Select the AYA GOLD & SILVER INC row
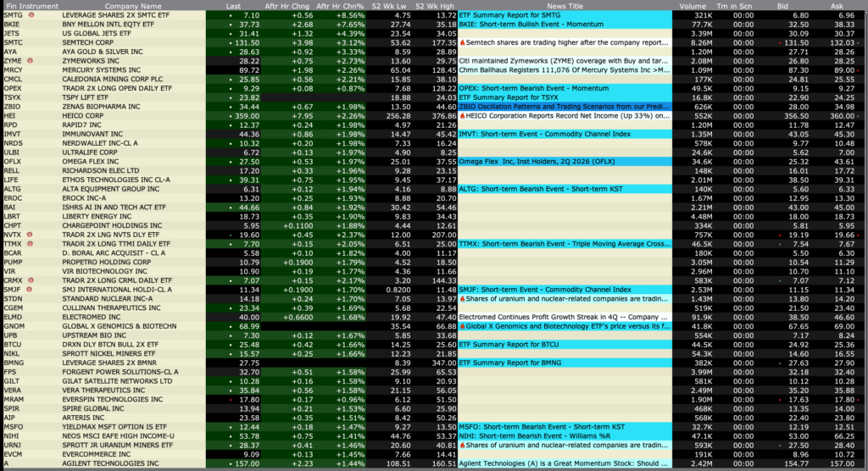Image resolution: width=868 pixels, height=471 pixels. pos(434,52)
